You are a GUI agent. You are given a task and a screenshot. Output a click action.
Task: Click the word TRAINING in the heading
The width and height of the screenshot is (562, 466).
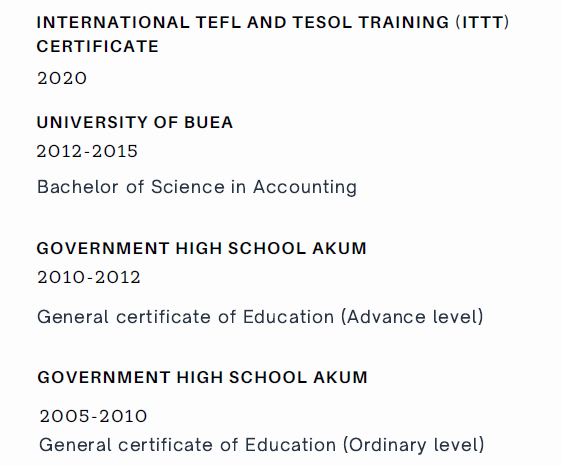point(404,23)
